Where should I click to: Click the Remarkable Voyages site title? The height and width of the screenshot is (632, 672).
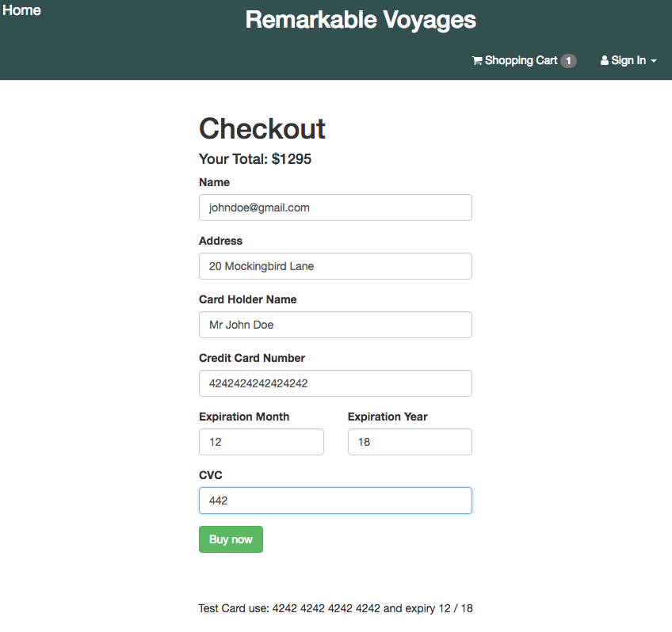[x=361, y=20]
